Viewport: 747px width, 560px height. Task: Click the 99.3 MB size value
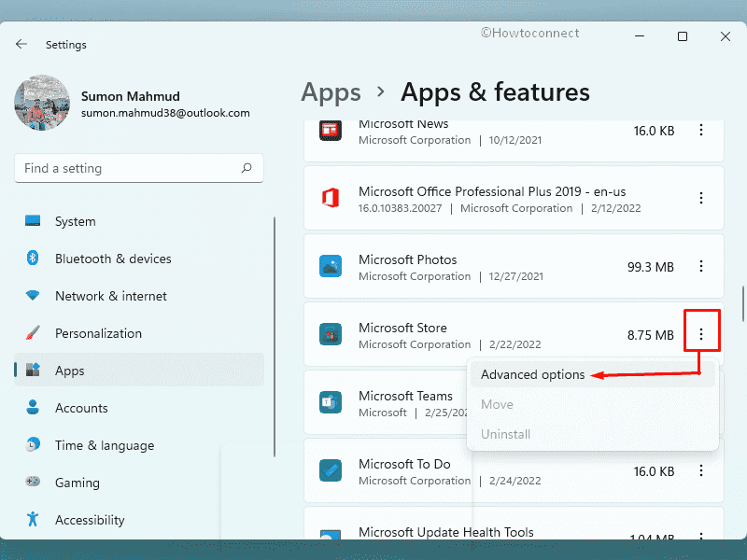pos(650,267)
